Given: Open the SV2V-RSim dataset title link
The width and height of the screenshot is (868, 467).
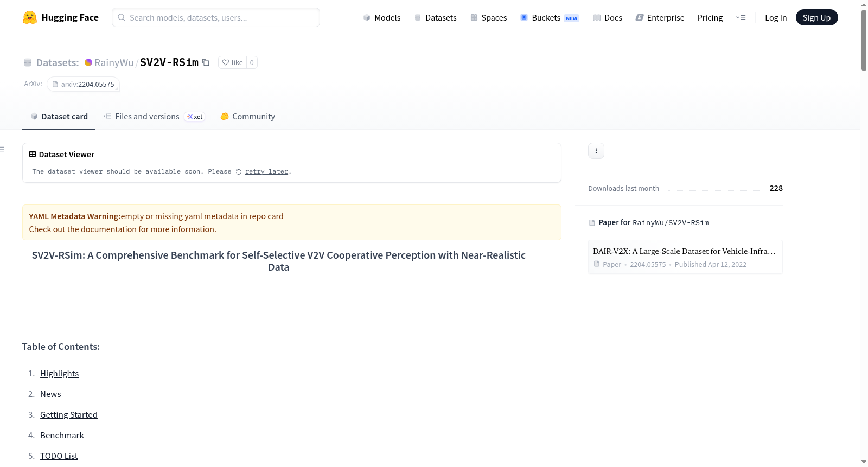Looking at the screenshot, I should pos(169,62).
